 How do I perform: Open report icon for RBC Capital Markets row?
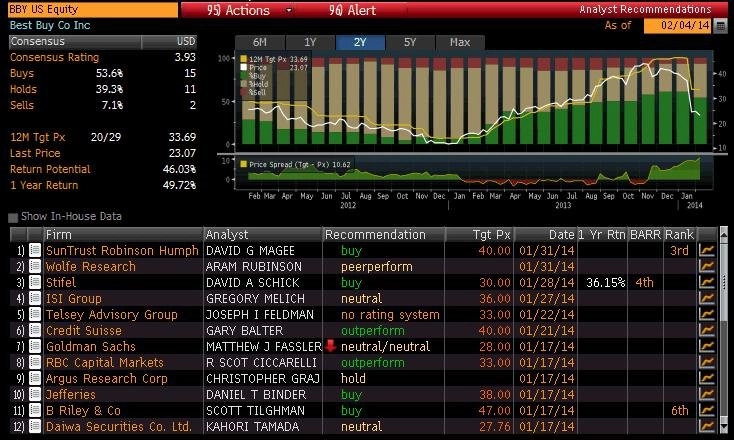click(x=35, y=362)
